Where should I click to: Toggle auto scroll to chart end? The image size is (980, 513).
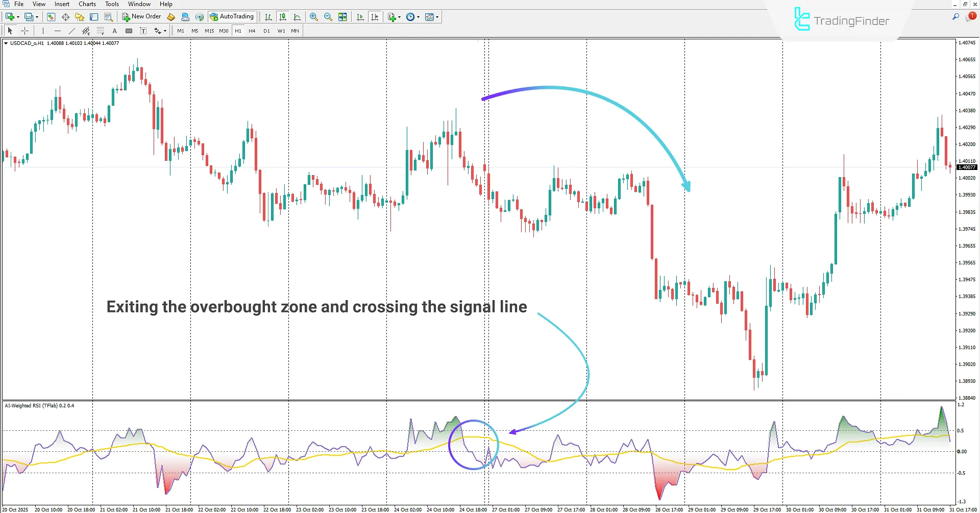360,16
